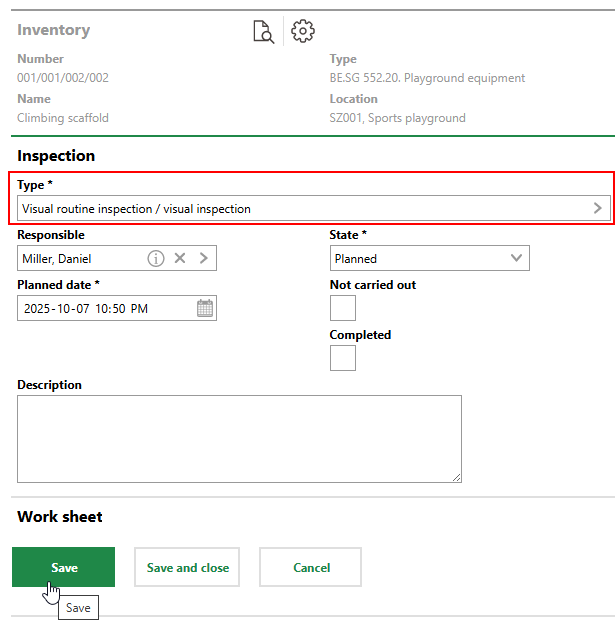This screenshot has height=625, width=615.
Task: Show info for responsible Miller, Daniel
Action: (x=156, y=258)
